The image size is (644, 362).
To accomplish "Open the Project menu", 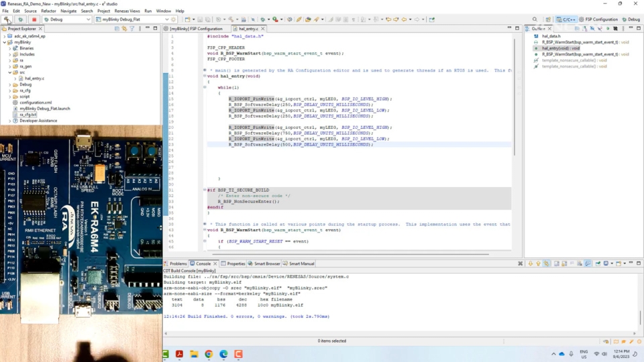I will [103, 11].
